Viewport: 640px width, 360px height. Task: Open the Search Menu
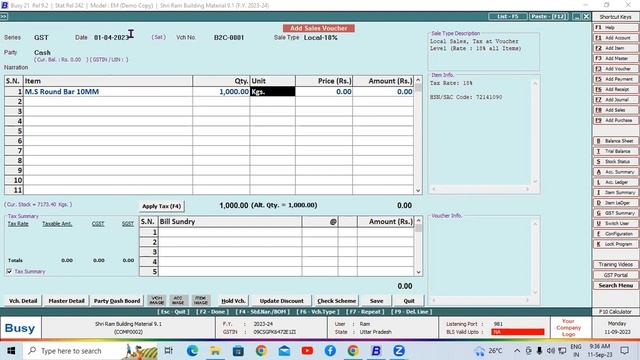(x=616, y=285)
